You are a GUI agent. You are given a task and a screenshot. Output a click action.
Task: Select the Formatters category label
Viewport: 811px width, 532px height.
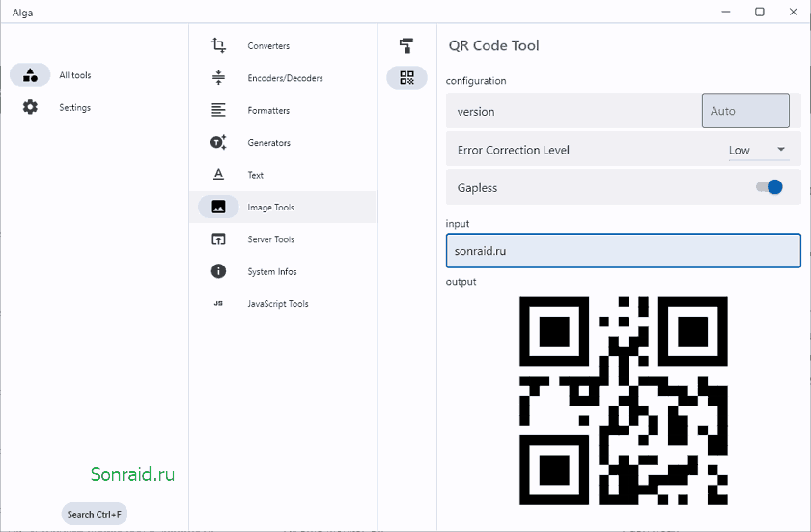coord(268,110)
